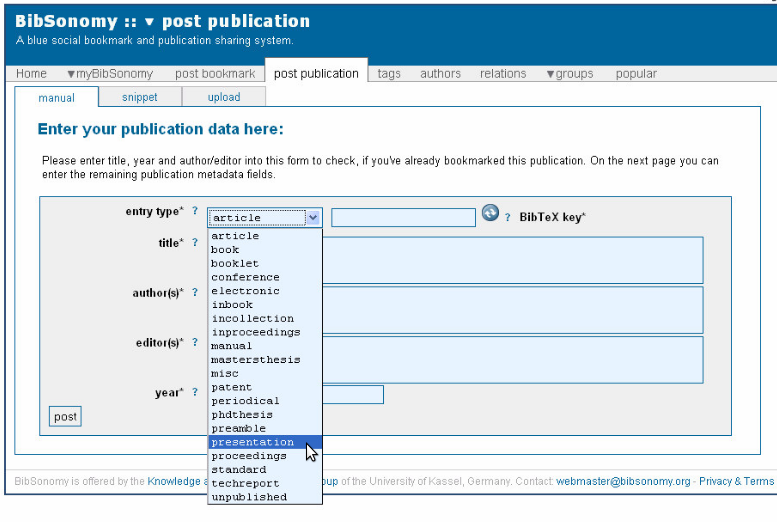Click help question mark beside editor(s)
Image resolution: width=777 pixels, height=522 pixels.
click(x=195, y=342)
